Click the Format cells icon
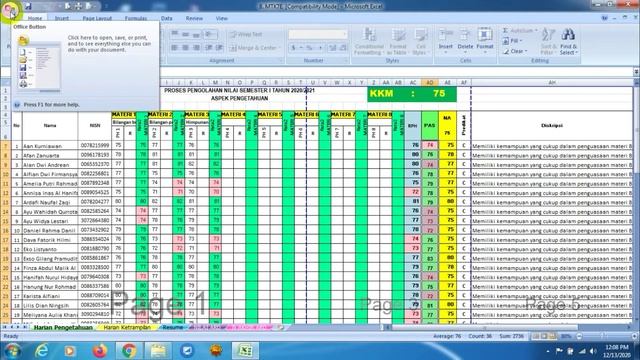 click(485, 35)
